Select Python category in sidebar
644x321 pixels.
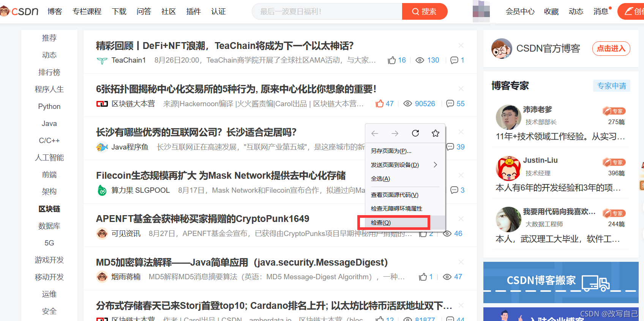click(x=49, y=106)
